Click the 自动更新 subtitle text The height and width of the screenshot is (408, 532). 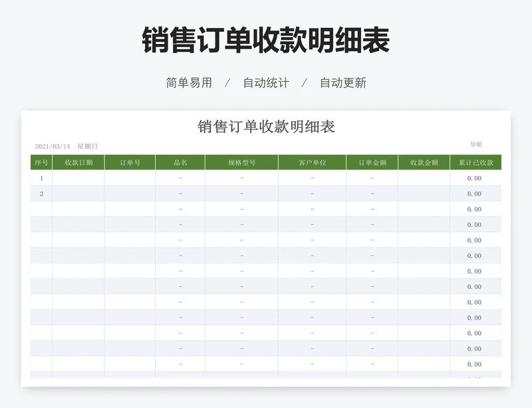point(343,83)
